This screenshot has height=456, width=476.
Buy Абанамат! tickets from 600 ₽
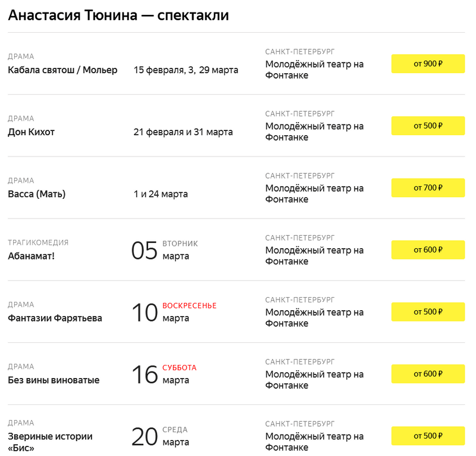[428, 250]
